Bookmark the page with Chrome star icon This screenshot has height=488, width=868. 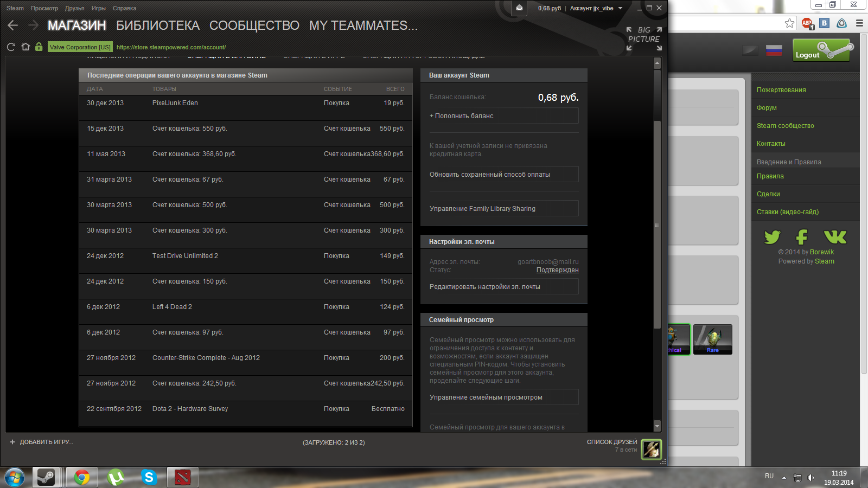click(x=790, y=23)
